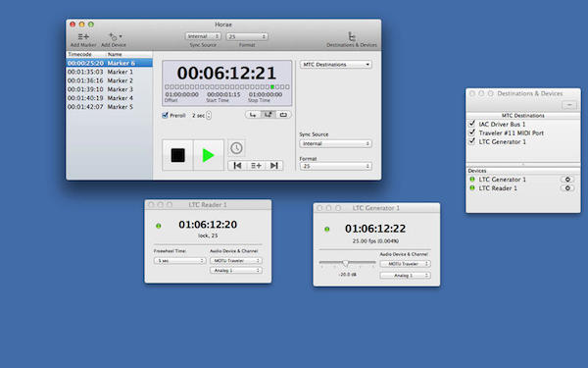This screenshot has height=368, width=588.
Task: Click the minus button in Destinations & Devices
Action: (569, 105)
